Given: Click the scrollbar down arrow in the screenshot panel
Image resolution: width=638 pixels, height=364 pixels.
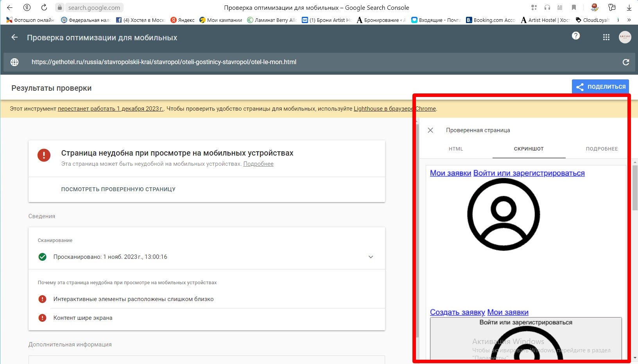Looking at the screenshot, I should tap(635, 358).
